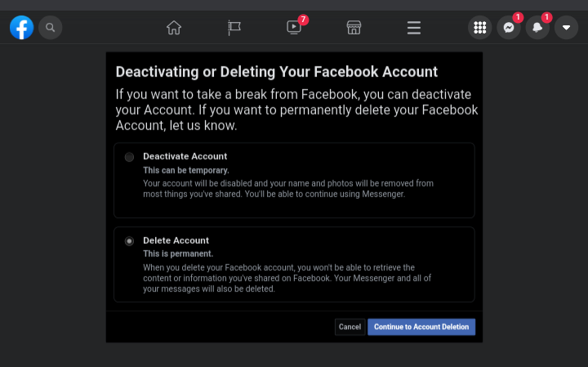Open the Pages flag icon
The image size is (588, 367).
coord(234,28)
